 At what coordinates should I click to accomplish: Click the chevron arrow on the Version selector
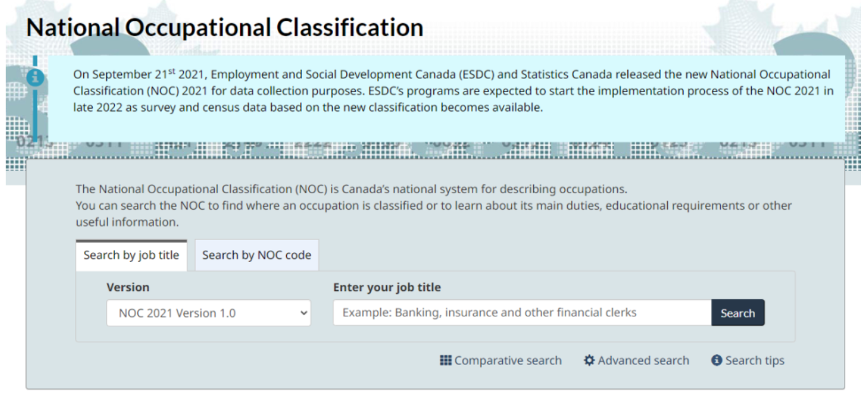(x=304, y=313)
